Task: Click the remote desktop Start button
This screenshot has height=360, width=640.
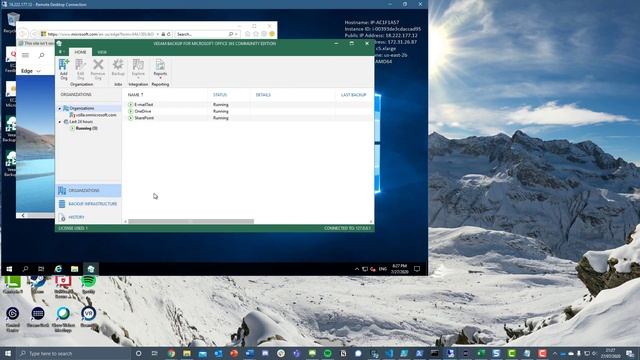Action: 9,269
